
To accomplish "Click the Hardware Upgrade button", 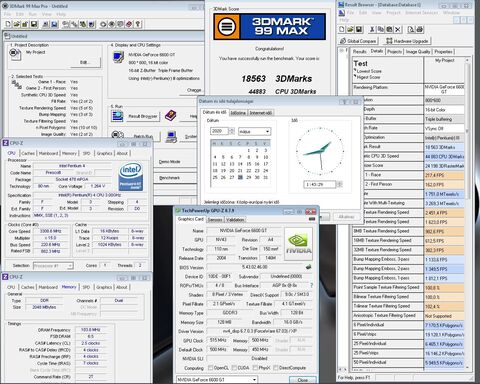I will pos(407,41).
